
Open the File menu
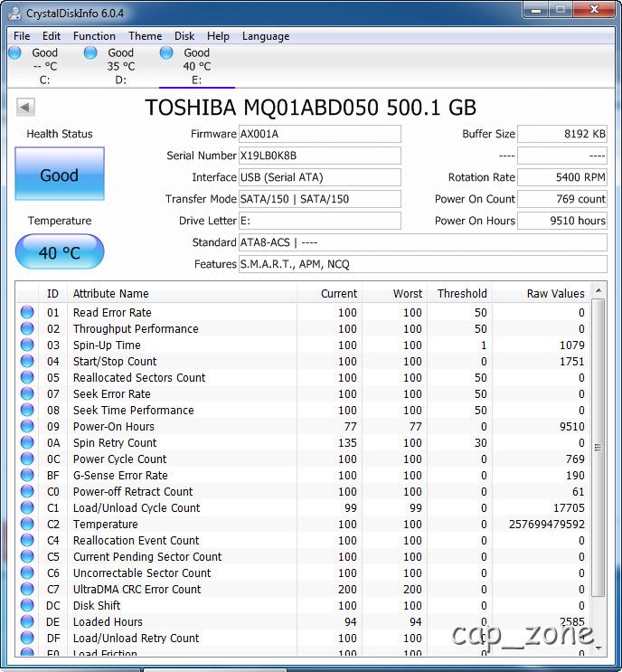pos(22,36)
